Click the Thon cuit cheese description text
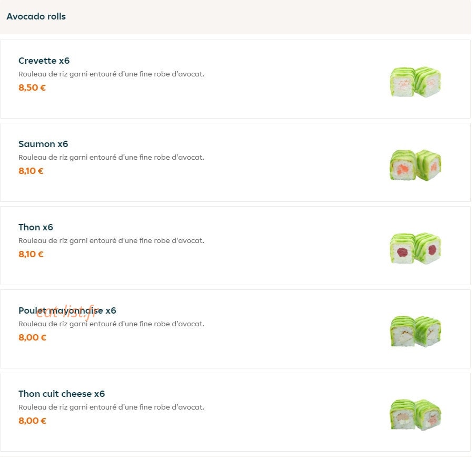 pyautogui.click(x=112, y=407)
